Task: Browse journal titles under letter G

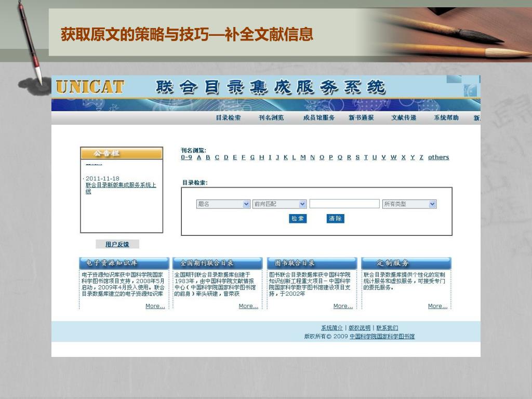Action: [252, 157]
